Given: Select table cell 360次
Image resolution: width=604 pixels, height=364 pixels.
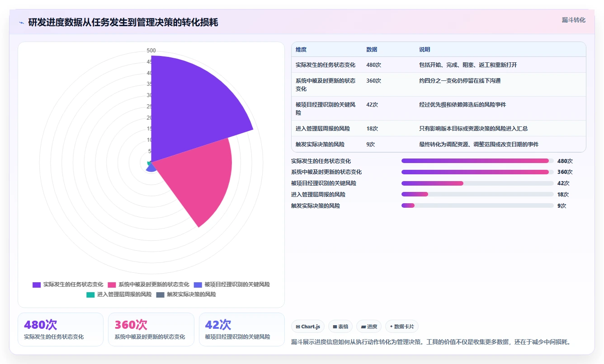Looking at the screenshot, I should pyautogui.click(x=373, y=81).
